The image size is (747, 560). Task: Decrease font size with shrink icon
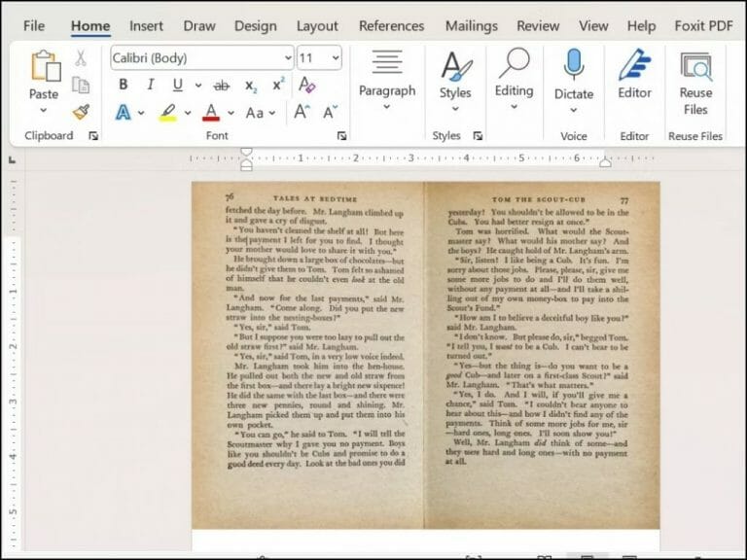[x=330, y=112]
